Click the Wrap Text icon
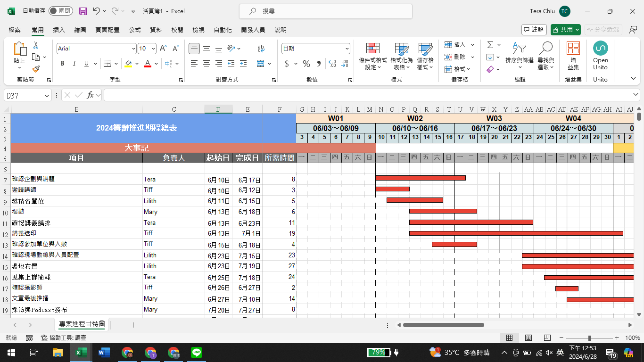Image resolution: width=644 pixels, height=362 pixels. [261, 49]
